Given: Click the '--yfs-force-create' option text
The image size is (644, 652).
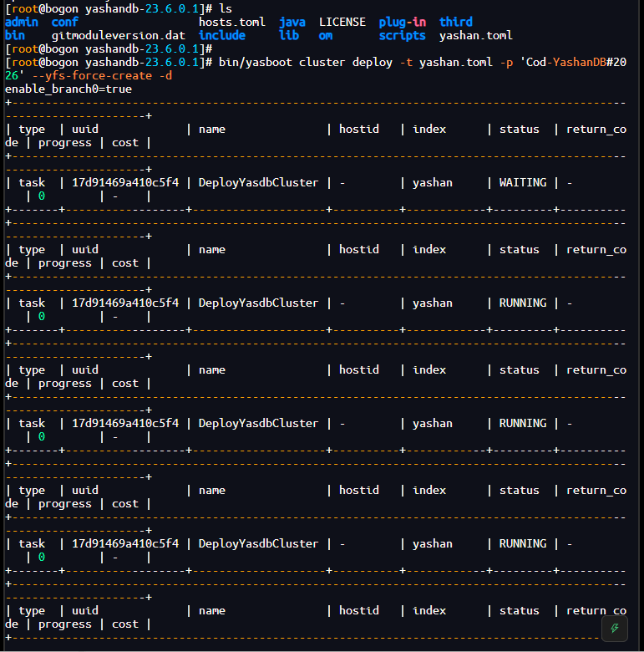Looking at the screenshot, I should click(x=92, y=76).
